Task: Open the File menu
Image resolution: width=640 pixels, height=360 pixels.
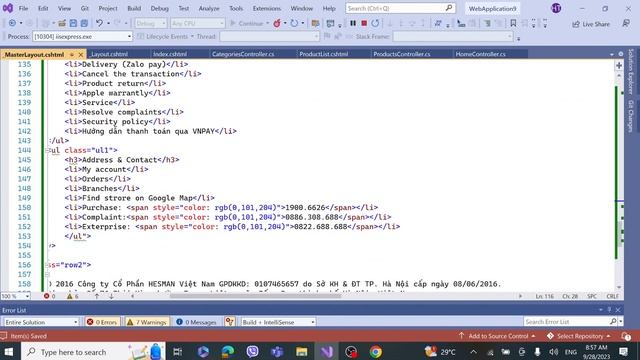Action: coord(23,8)
